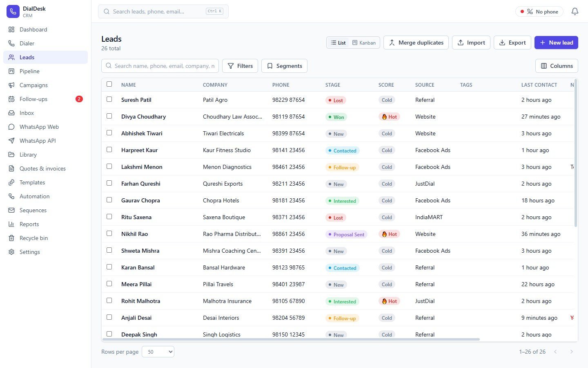
Task: Select the Anjali Desai row checkbox
Action: click(x=109, y=317)
